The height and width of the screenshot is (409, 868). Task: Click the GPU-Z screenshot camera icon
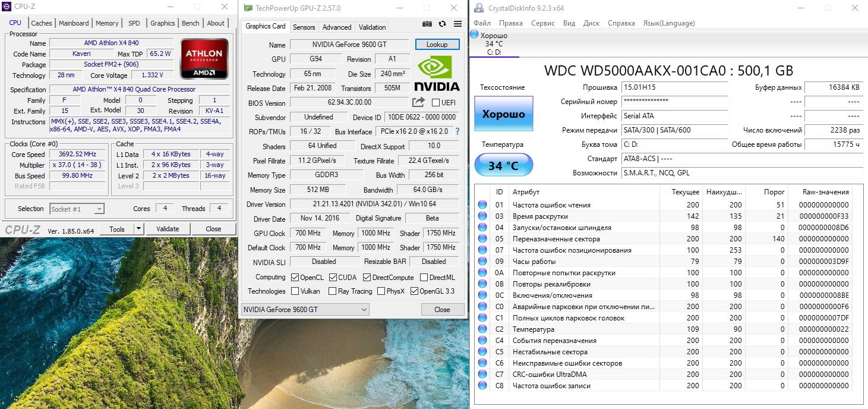pyautogui.click(x=427, y=24)
